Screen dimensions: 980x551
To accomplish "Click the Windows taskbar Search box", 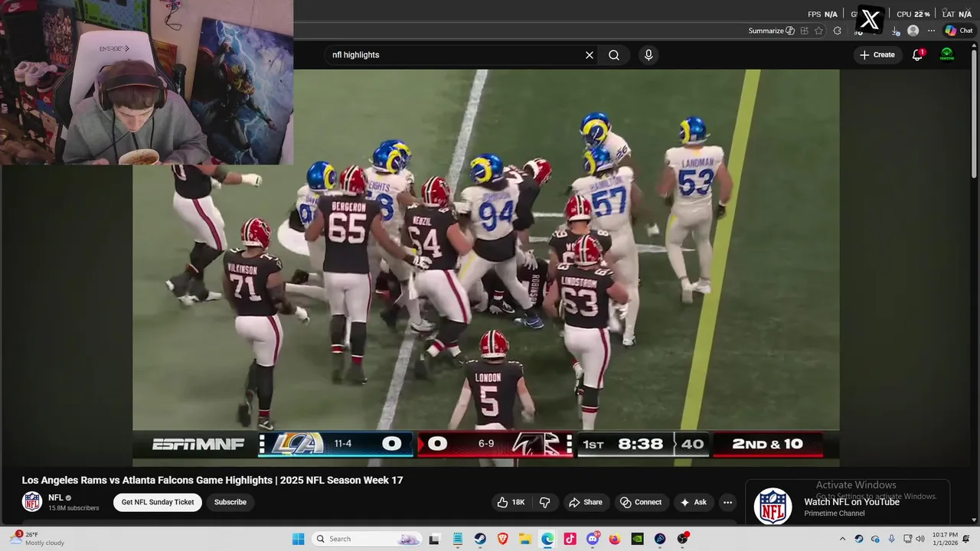I will 367,539.
